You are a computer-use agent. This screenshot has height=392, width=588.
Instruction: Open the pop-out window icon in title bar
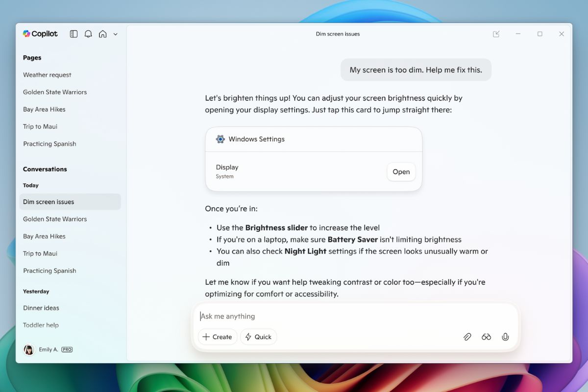tap(496, 34)
